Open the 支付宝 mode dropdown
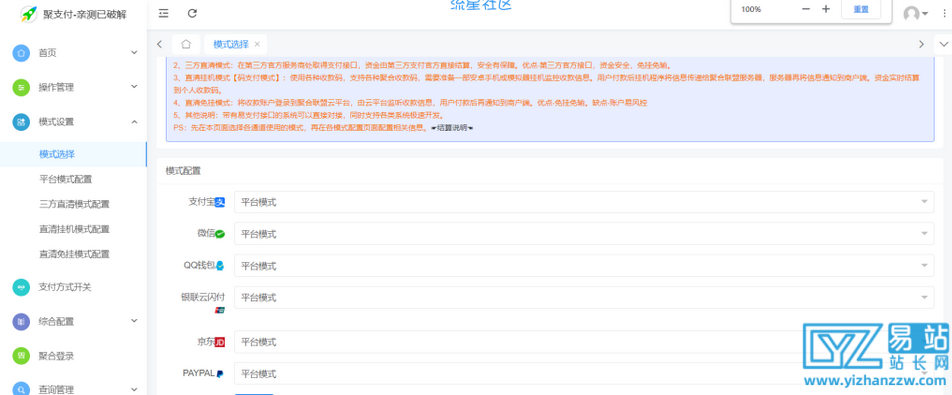Image resolution: width=952 pixels, height=395 pixels. [584, 202]
